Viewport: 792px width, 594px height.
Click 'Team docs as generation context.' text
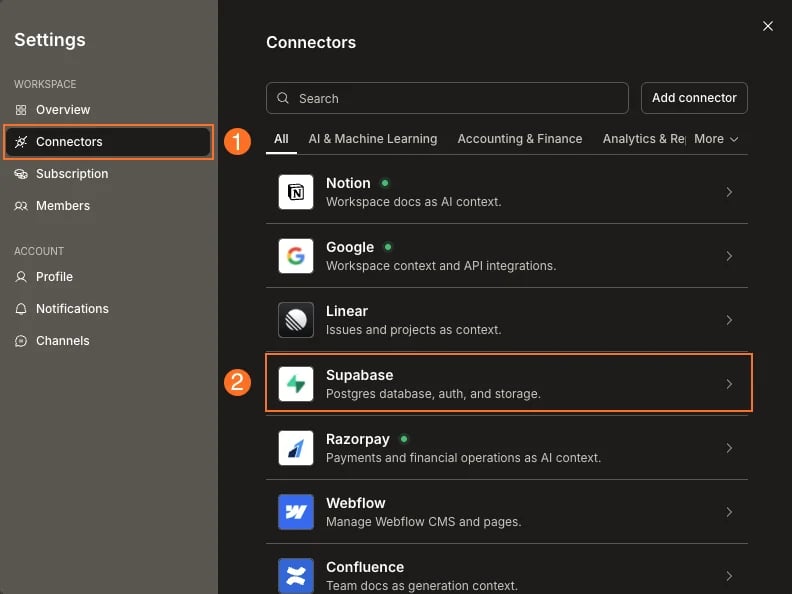(422, 586)
